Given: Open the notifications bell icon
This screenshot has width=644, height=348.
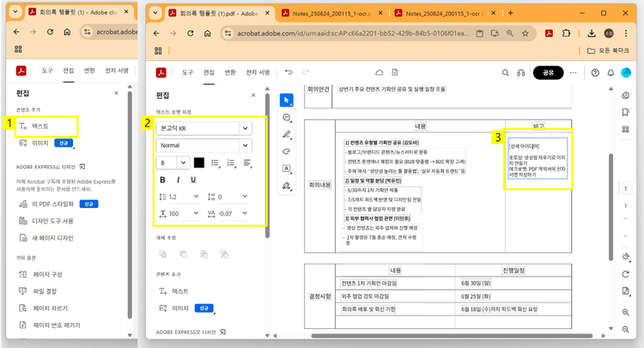Looking at the screenshot, I should [611, 73].
